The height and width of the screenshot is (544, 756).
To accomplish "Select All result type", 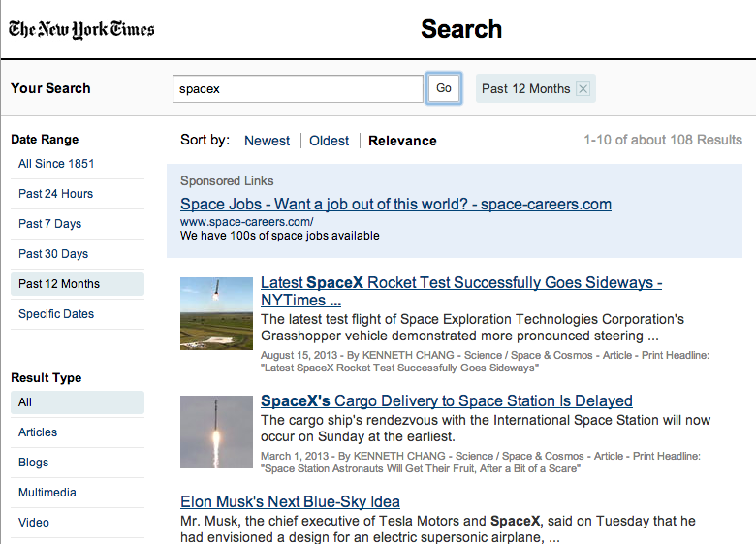I will (78, 402).
